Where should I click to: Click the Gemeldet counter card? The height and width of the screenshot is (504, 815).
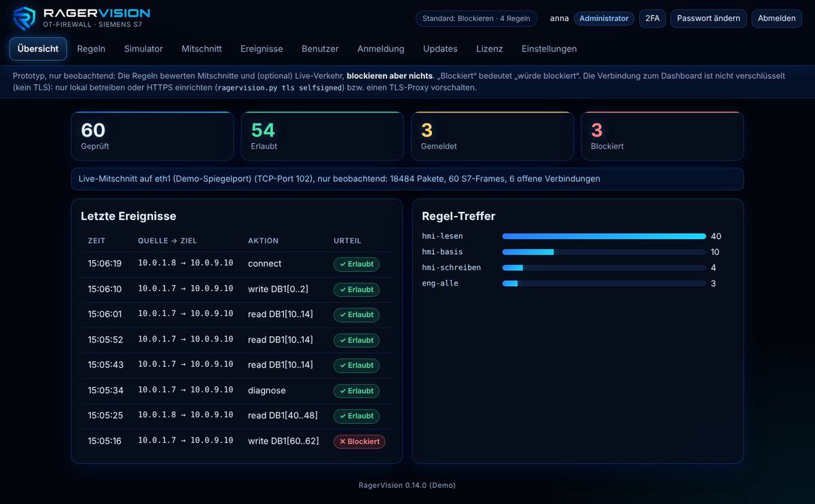tap(492, 136)
